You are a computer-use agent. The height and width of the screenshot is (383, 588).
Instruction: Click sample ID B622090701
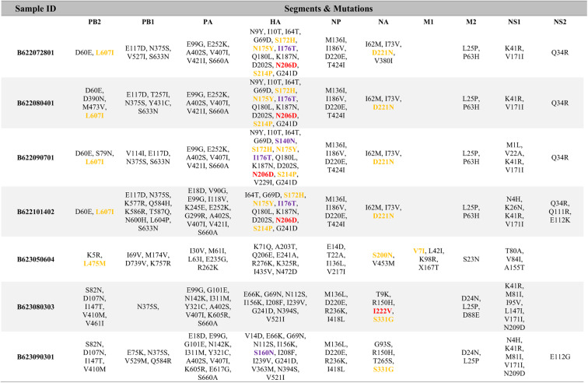(35, 157)
